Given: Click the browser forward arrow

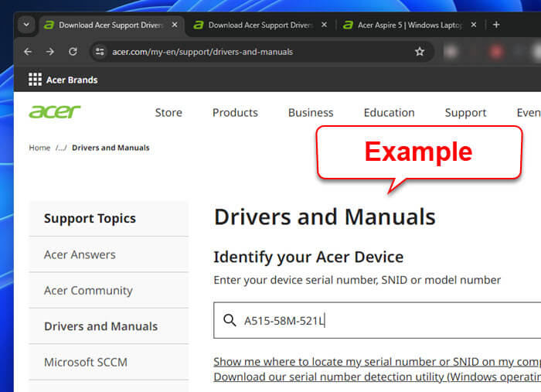Looking at the screenshot, I should point(50,52).
